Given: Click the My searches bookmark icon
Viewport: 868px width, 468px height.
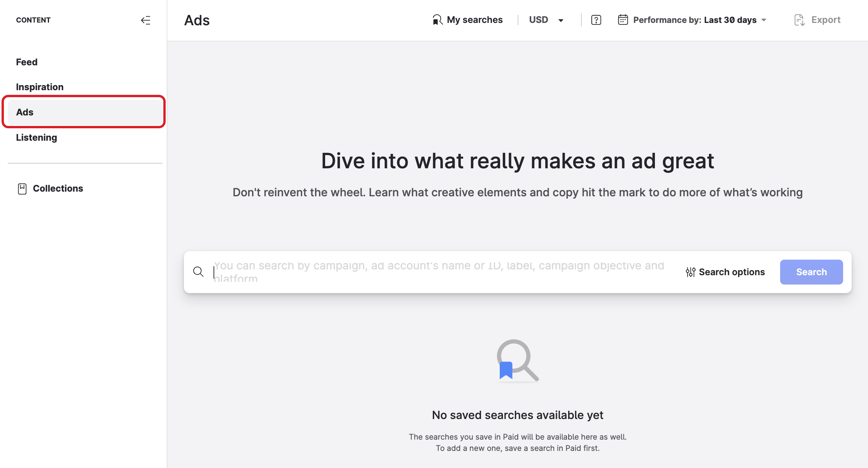Looking at the screenshot, I should [x=437, y=19].
